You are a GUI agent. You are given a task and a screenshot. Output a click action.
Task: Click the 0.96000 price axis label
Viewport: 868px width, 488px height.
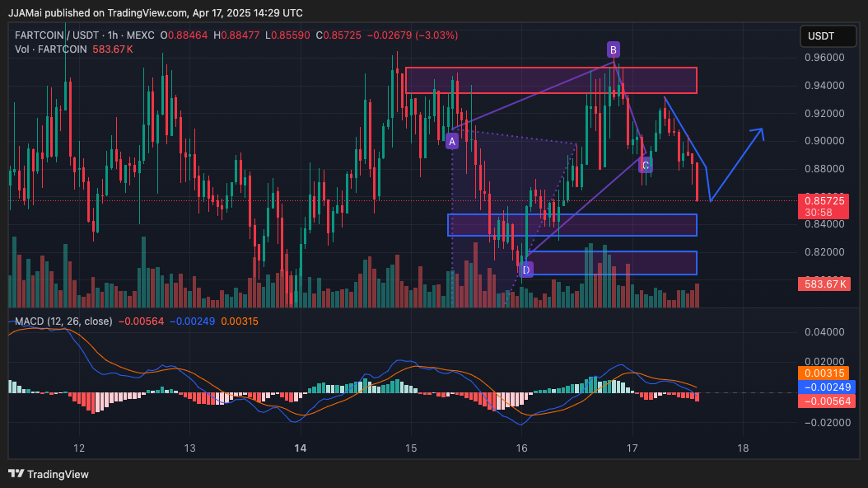[x=824, y=58]
